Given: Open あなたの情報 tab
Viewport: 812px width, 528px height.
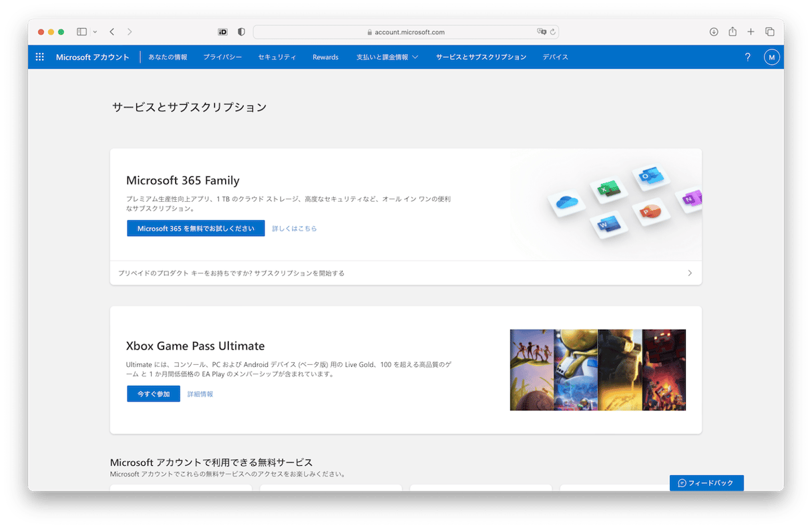Looking at the screenshot, I should click(168, 57).
